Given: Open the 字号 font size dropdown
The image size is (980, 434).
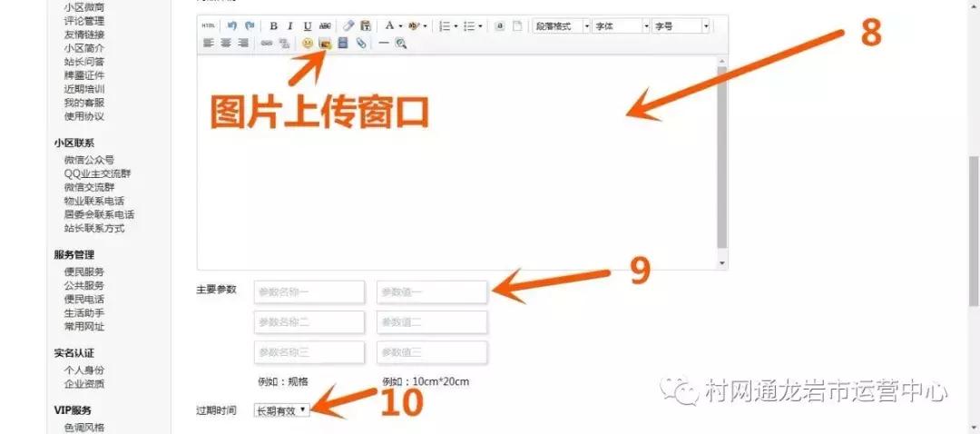Looking at the screenshot, I should [x=681, y=25].
